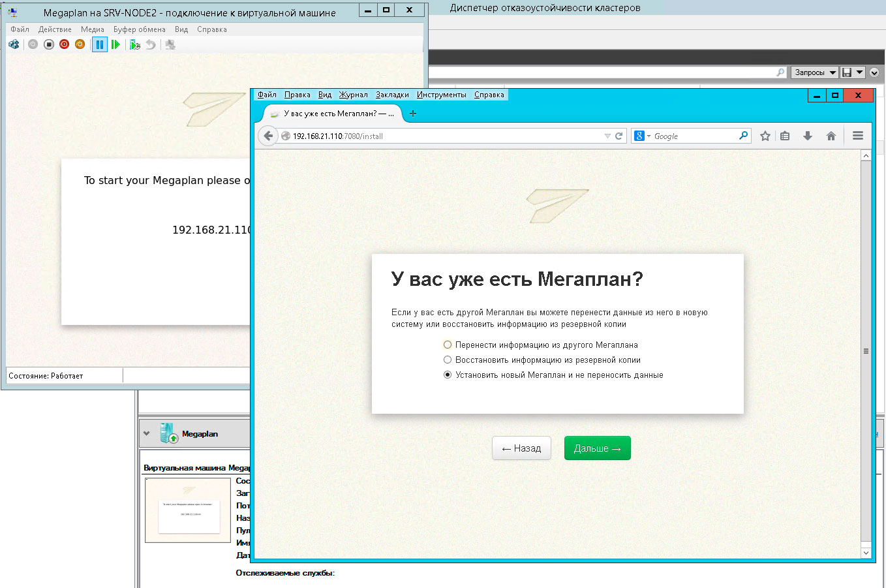Image resolution: width=886 pixels, height=588 pixels.
Task: Click the globe site identity icon
Action: tap(285, 136)
